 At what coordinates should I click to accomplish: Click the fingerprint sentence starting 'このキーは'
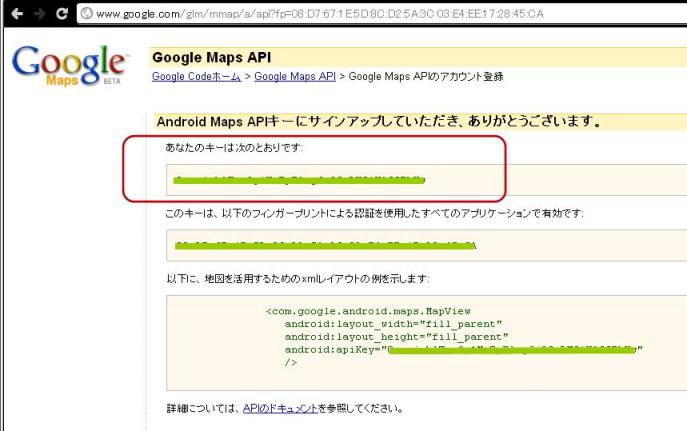[x=374, y=213]
